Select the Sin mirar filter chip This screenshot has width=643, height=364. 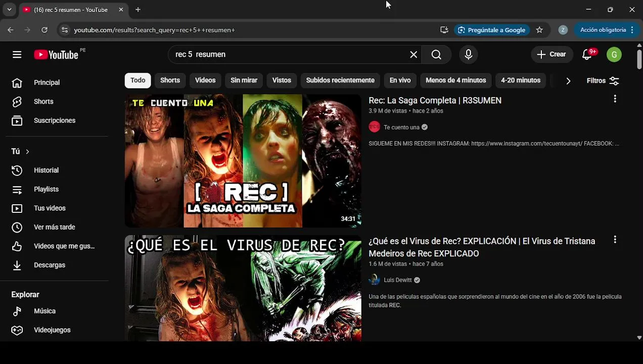click(x=244, y=80)
